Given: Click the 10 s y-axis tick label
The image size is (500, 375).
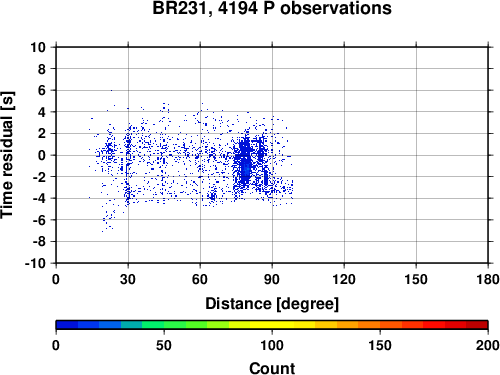Looking at the screenshot, I should 38,47.
